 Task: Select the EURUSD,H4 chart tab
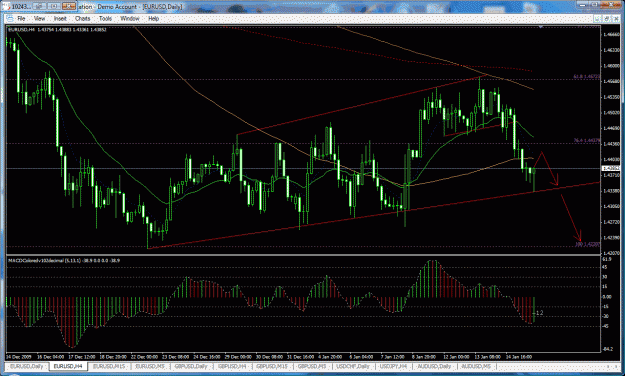point(68,366)
